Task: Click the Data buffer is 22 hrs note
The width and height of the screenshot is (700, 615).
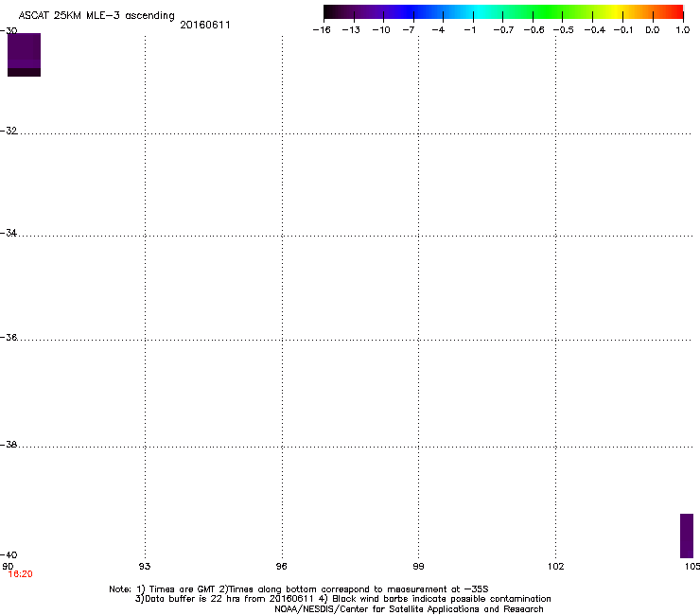Action: click(x=342, y=599)
